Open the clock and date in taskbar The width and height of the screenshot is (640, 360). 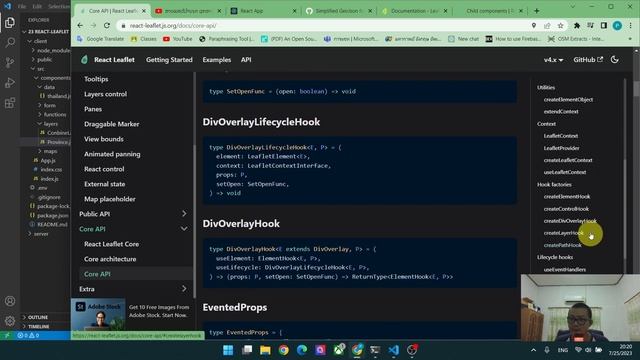pyautogui.click(x=620, y=350)
